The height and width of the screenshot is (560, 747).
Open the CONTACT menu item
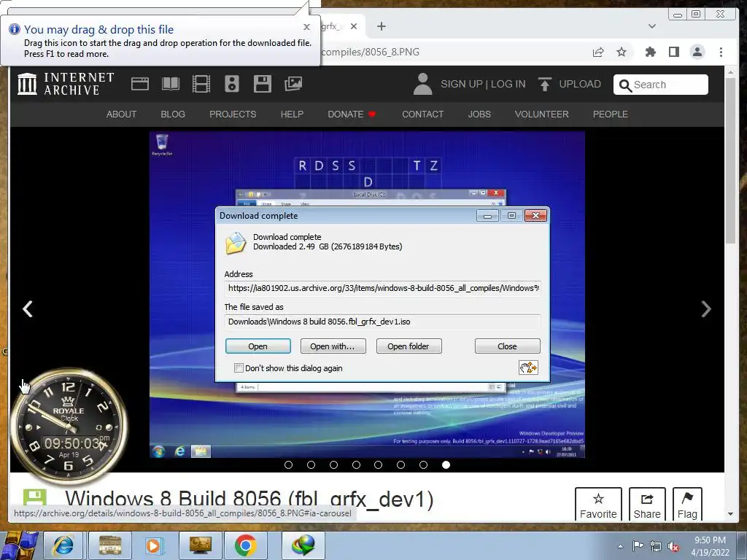pos(422,114)
